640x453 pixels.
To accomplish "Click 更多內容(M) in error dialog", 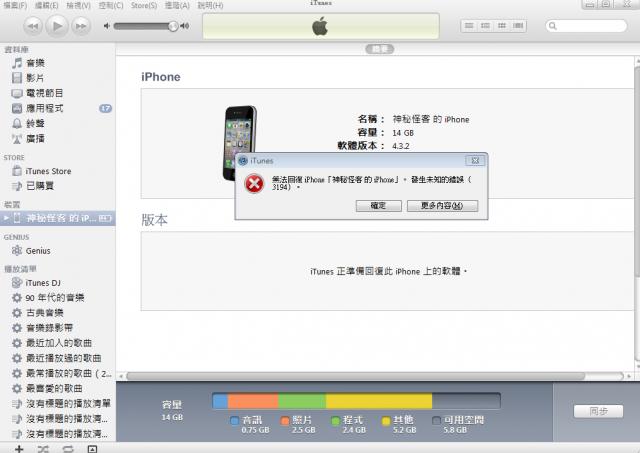I will (x=442, y=206).
